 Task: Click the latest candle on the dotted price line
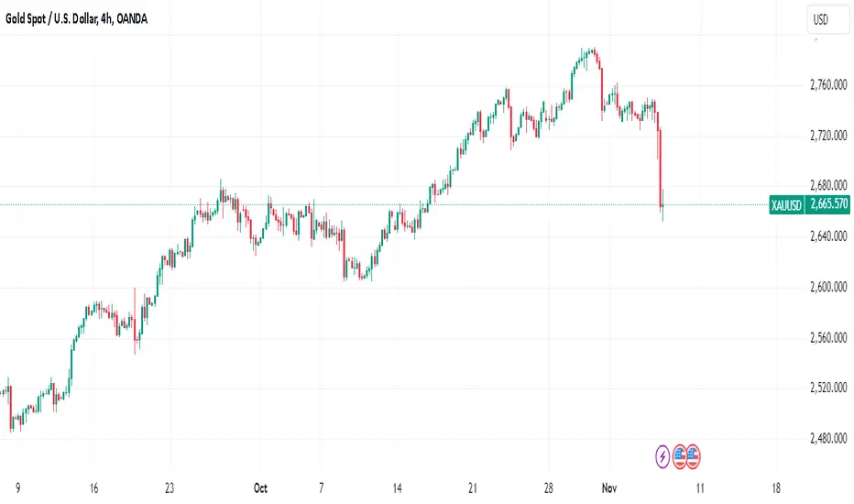click(662, 204)
